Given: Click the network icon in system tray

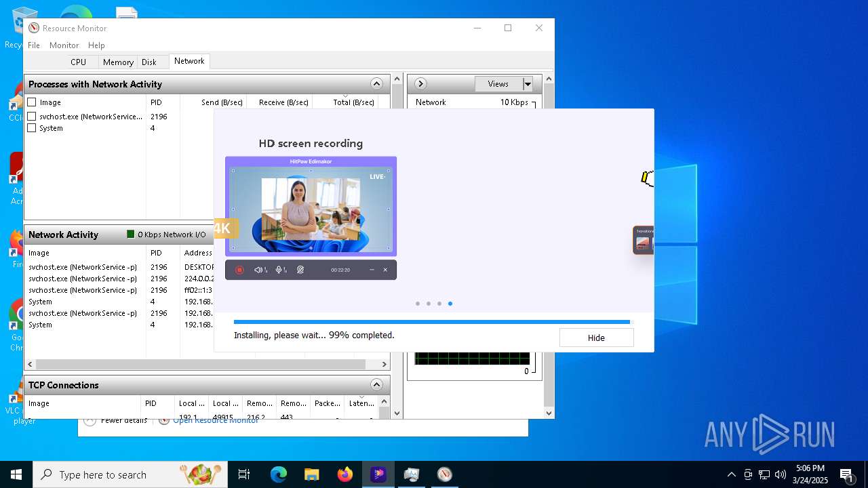Looking at the screenshot, I should [x=764, y=474].
